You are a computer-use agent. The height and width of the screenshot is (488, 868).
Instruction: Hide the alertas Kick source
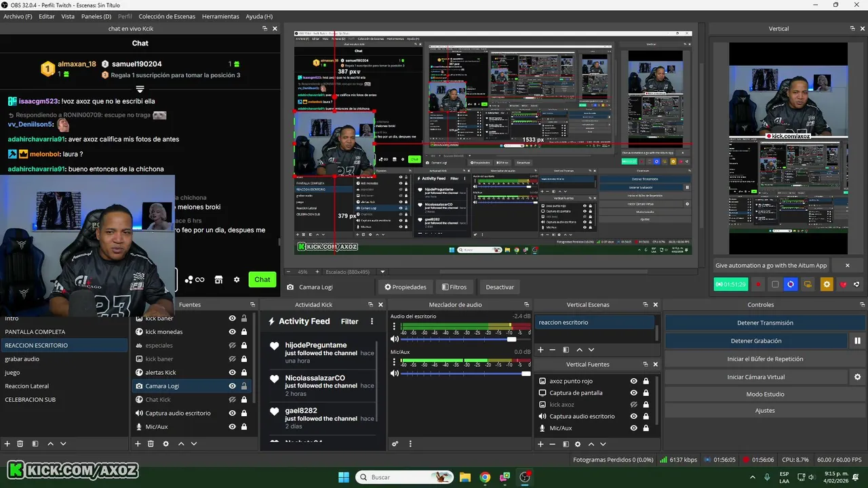point(233,372)
